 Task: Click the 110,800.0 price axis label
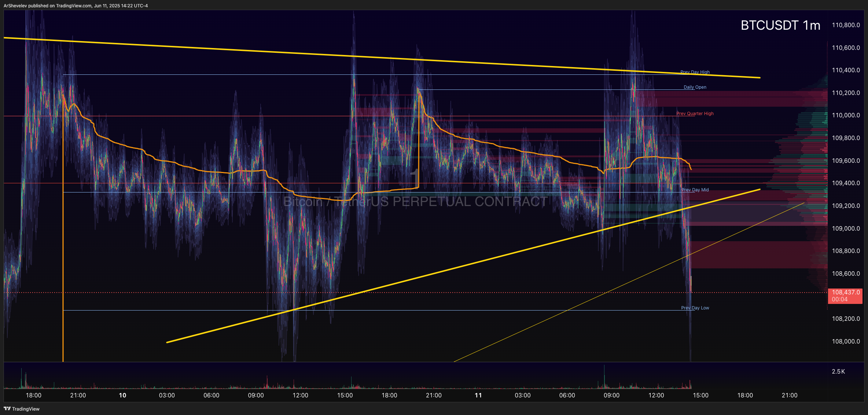(x=846, y=25)
